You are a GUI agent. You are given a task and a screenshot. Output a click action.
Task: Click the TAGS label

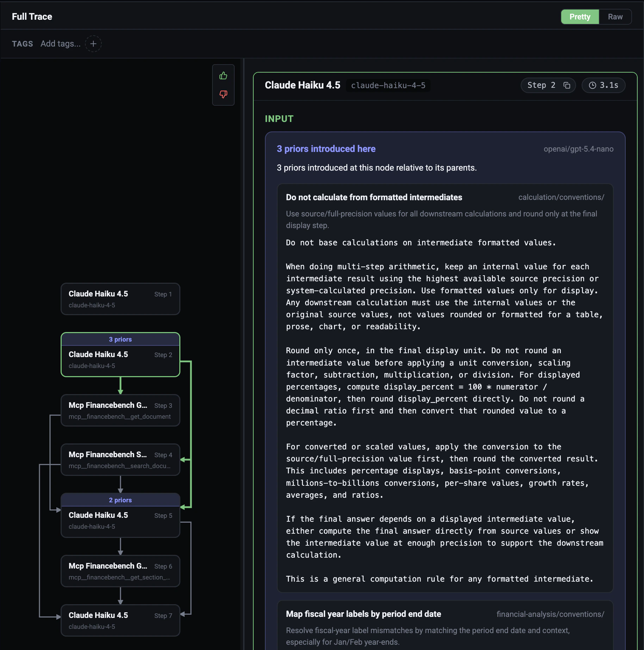coord(23,44)
